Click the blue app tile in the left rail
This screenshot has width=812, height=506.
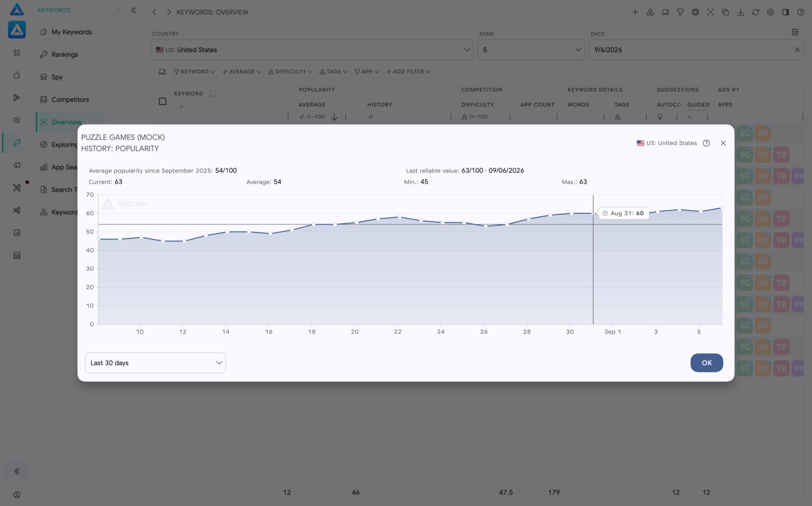[17, 30]
